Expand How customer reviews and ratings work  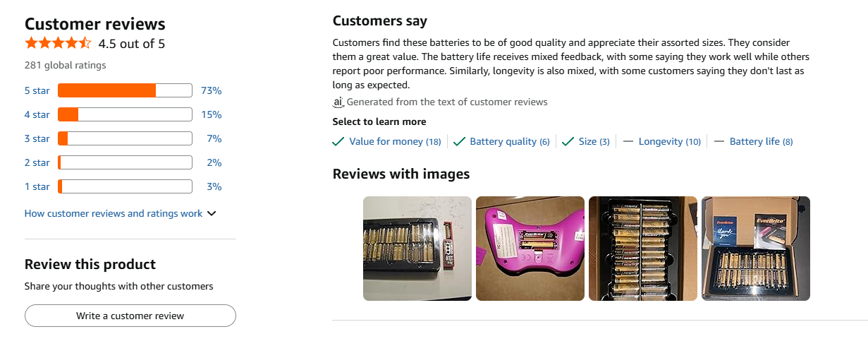[x=120, y=213]
